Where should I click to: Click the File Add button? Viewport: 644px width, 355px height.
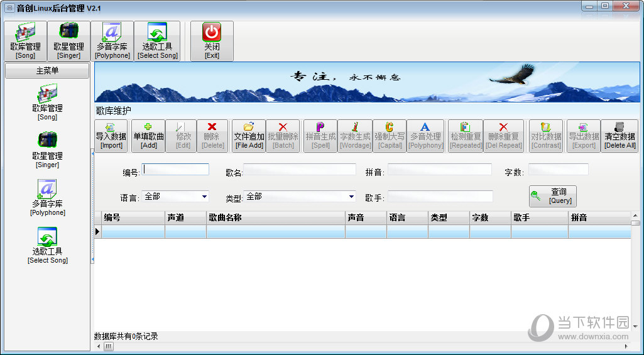(x=249, y=136)
